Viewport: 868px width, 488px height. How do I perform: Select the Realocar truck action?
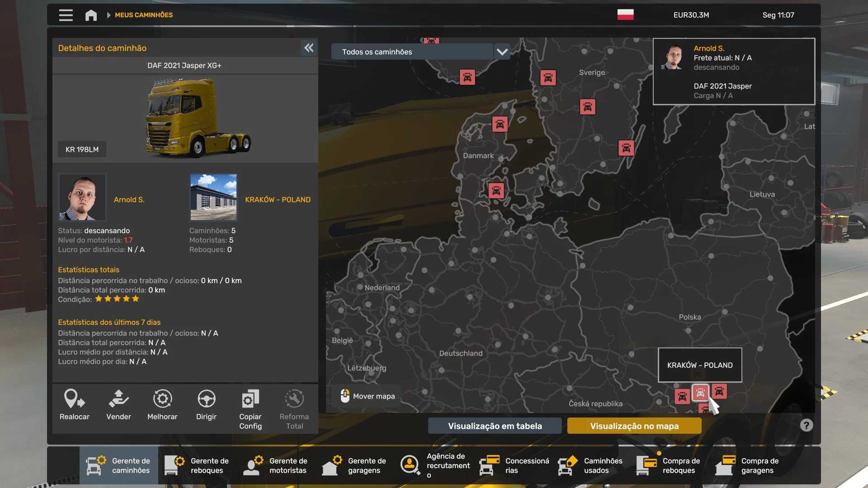(x=75, y=405)
